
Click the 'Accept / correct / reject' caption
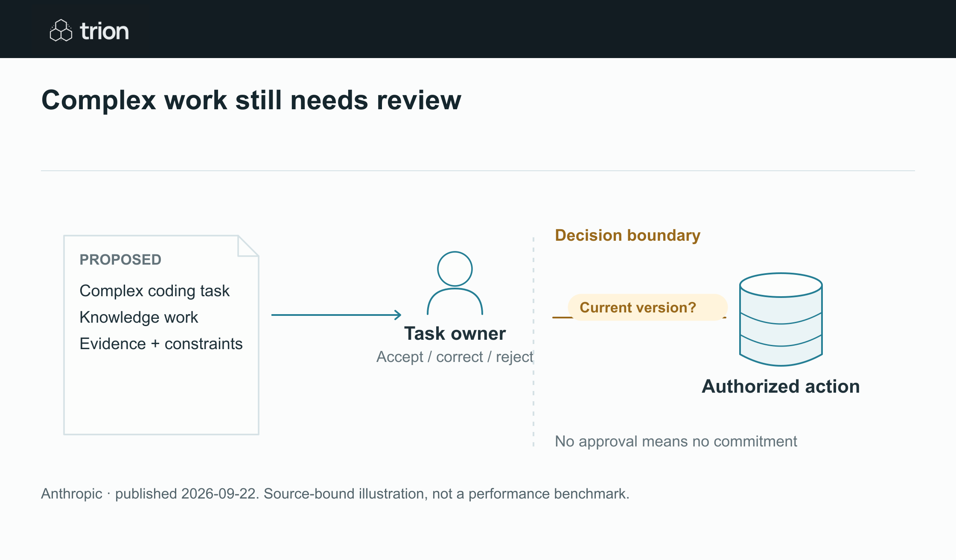pyautogui.click(x=455, y=357)
